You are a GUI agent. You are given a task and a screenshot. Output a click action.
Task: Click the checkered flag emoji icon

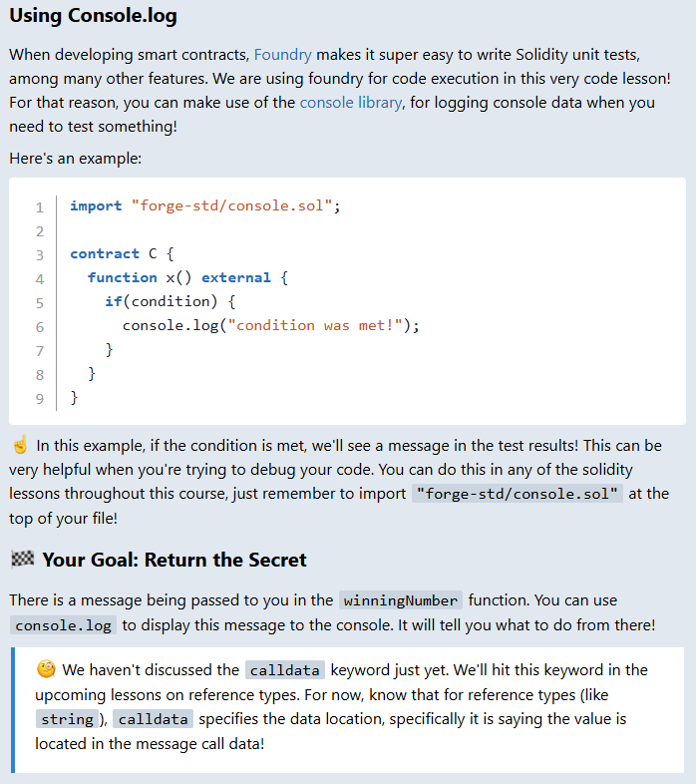pos(22,560)
